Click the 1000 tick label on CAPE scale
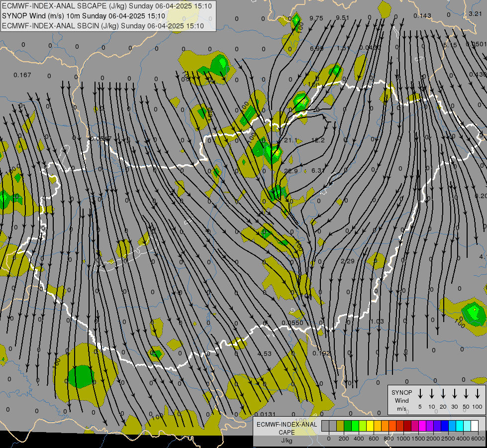487x448 pixels. pyautogui.click(x=403, y=439)
